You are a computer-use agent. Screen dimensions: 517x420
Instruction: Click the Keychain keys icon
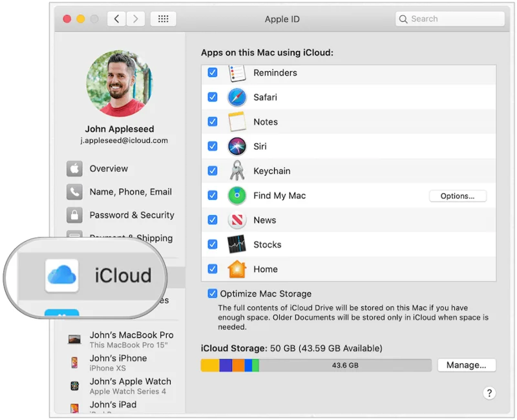[237, 171]
